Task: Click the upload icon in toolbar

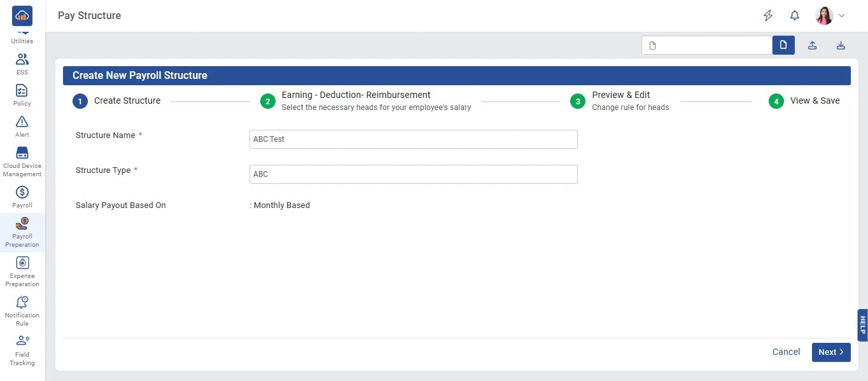Action: 812,45
